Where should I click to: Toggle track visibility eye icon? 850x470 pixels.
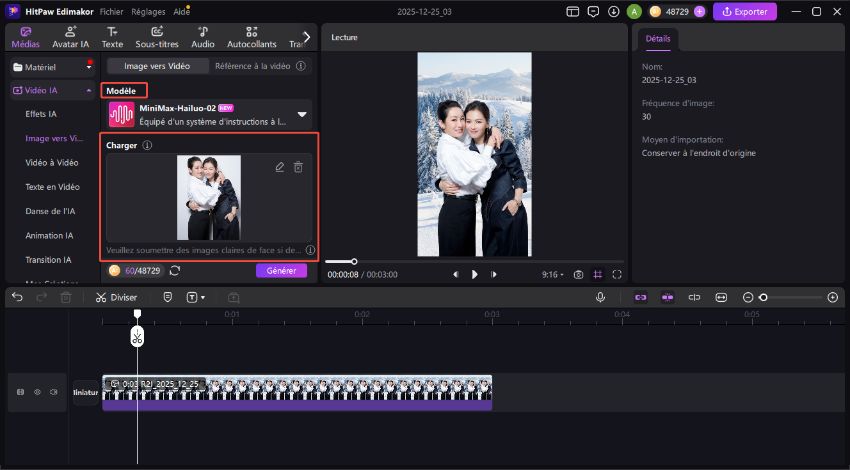pyautogui.click(x=37, y=392)
